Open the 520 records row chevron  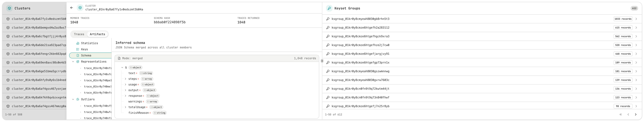click(636, 45)
